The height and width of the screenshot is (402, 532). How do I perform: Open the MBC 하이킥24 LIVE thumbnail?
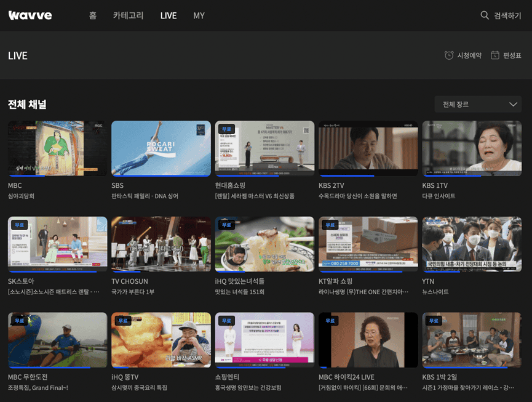click(368, 340)
